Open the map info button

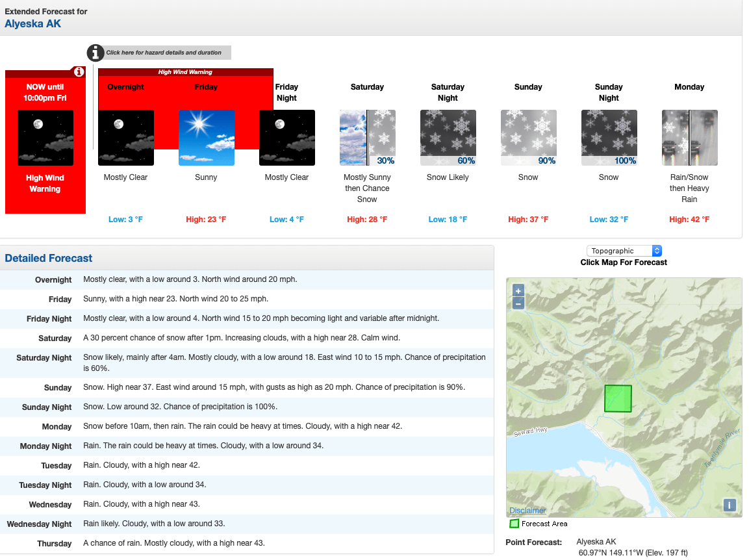[730, 505]
